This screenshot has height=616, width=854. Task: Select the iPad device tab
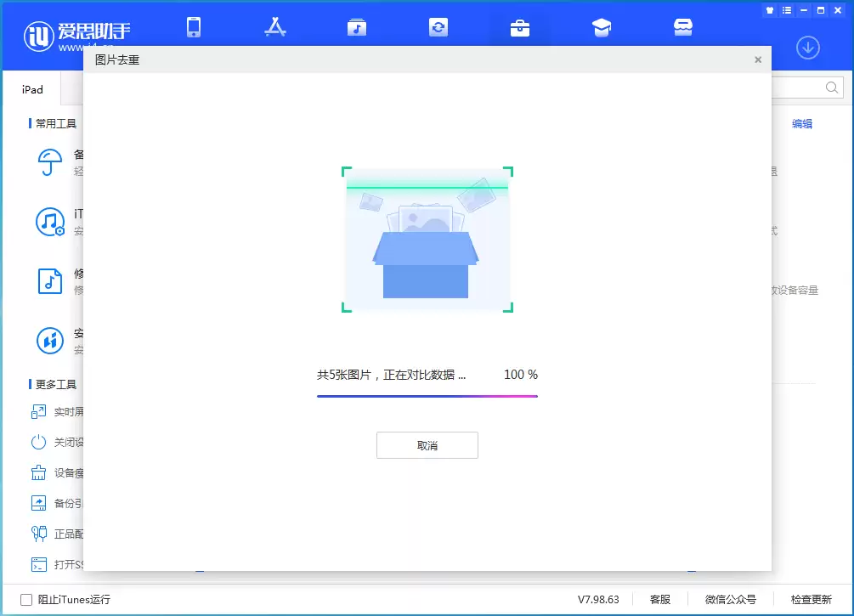point(32,90)
